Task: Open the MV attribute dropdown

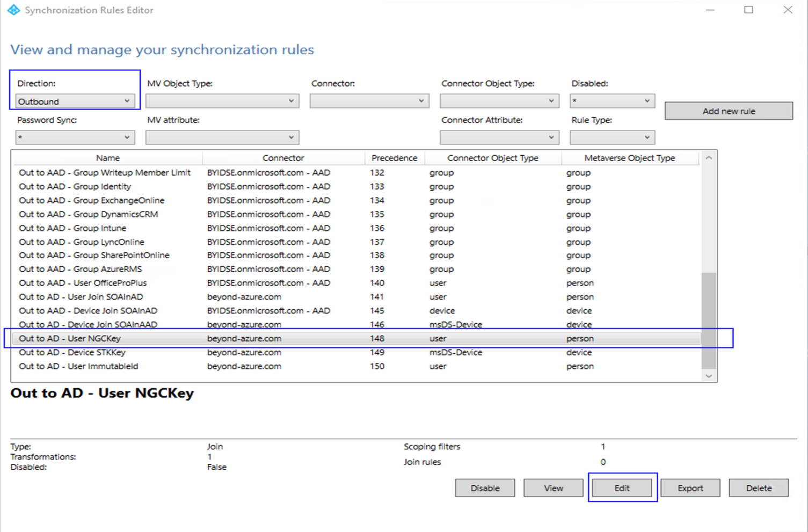Action: (222, 137)
